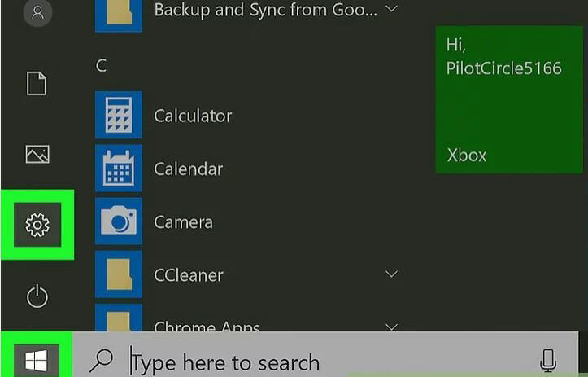Viewport: 588px width, 377px height.
Task: Open the Pictures icon in sidebar
Action: click(x=37, y=154)
